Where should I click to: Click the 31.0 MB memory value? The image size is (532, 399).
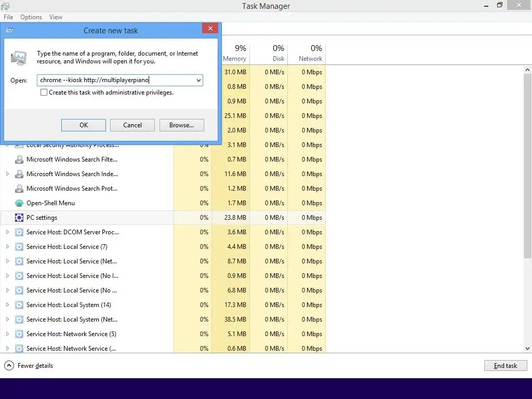tap(235, 72)
